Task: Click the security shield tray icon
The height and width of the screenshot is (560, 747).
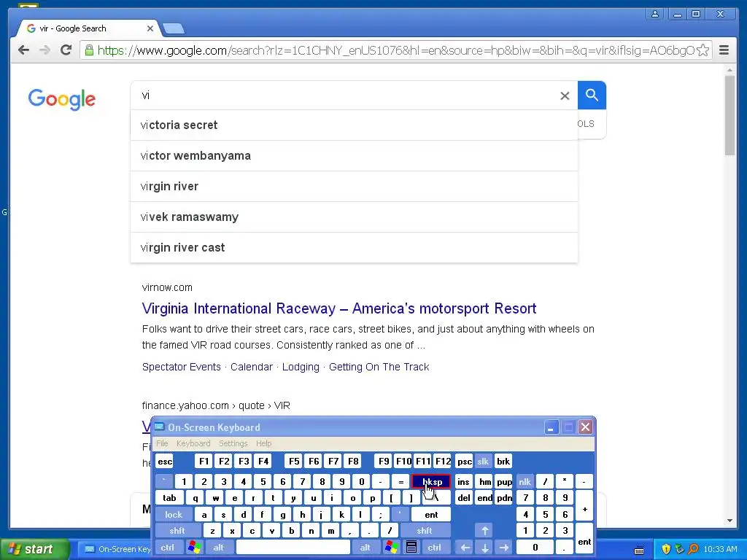Action: click(667, 549)
